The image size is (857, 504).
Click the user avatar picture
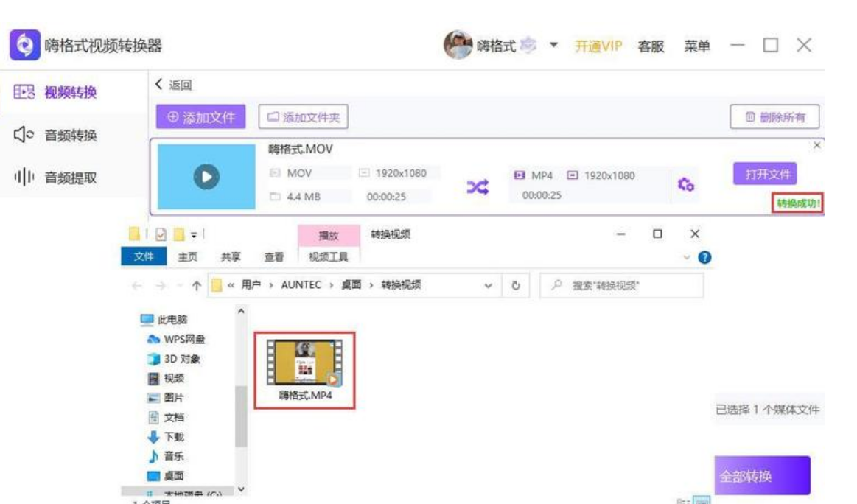(458, 45)
